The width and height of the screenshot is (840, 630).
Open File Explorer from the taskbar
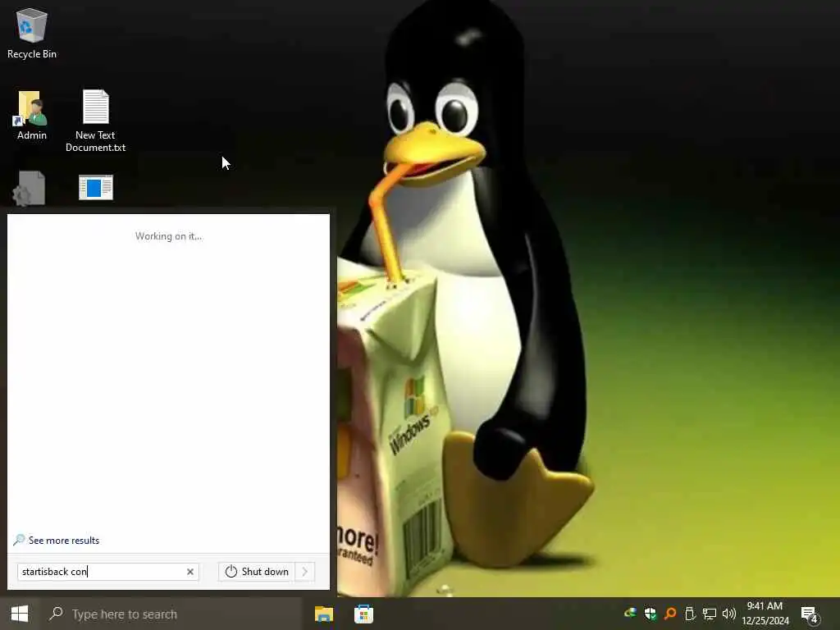[323, 614]
